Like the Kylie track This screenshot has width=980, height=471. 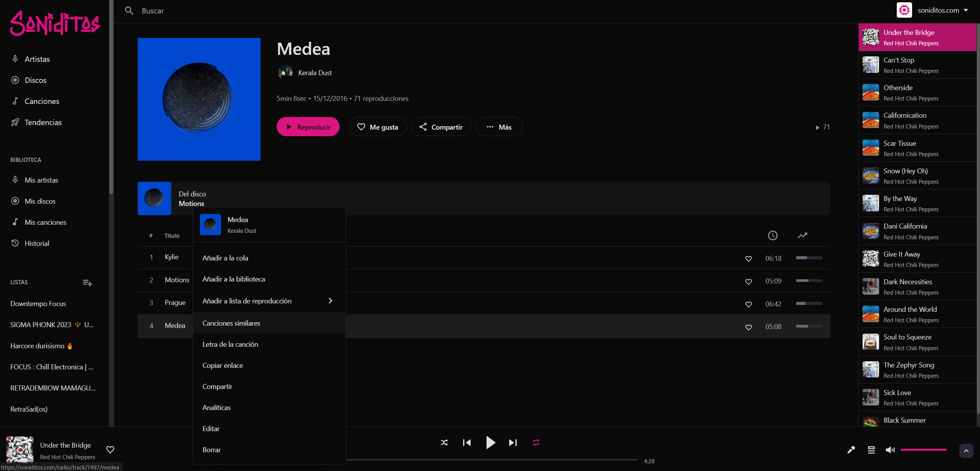coord(748,259)
